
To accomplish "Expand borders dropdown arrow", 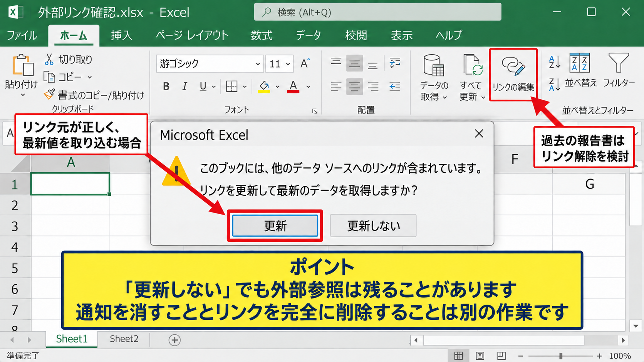I will click(244, 87).
